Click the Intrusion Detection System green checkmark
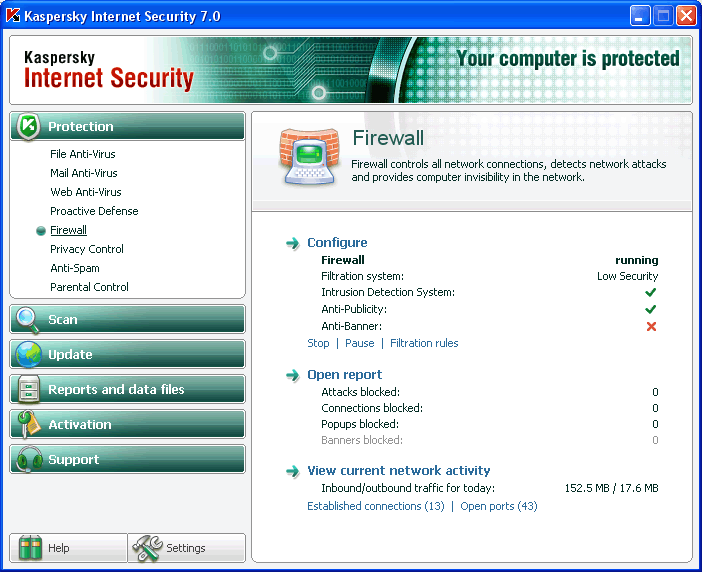 point(651,293)
